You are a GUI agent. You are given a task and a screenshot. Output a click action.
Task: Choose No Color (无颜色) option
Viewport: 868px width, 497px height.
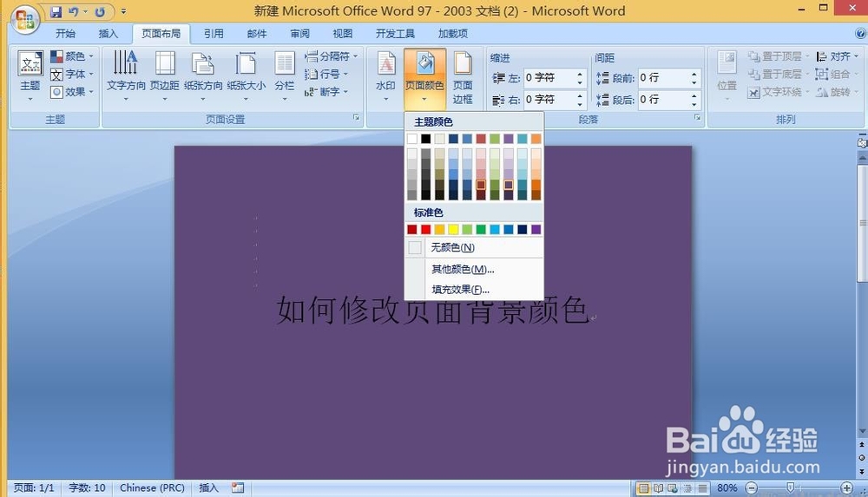[474, 247]
